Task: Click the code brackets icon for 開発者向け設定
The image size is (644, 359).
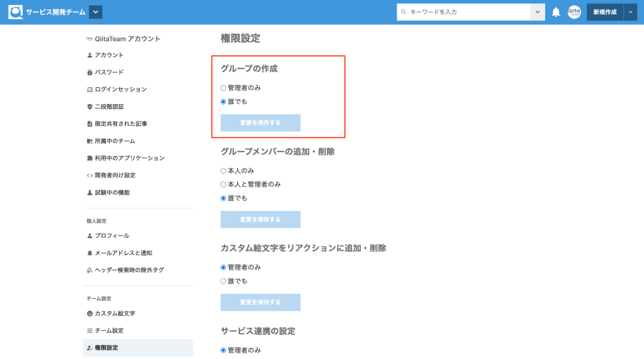Action: [x=89, y=175]
